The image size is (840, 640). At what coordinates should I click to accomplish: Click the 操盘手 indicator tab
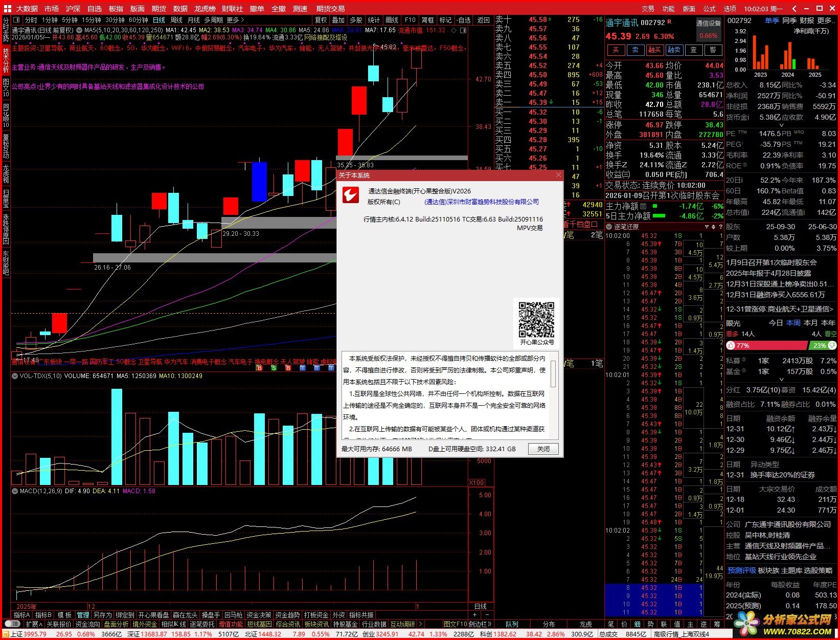pos(211,615)
